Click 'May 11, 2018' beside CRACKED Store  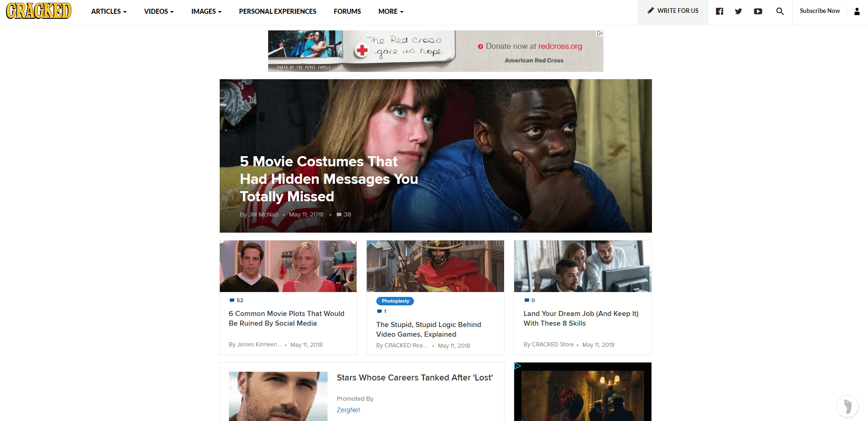click(598, 345)
